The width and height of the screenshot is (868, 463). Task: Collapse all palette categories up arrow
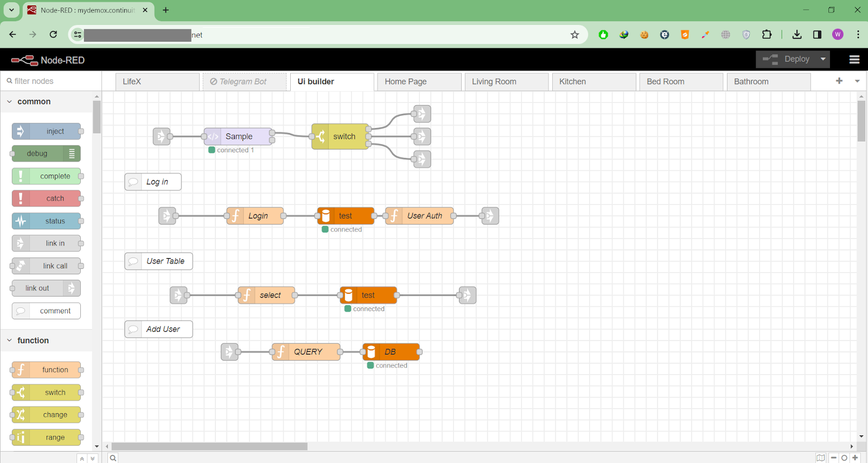click(x=82, y=459)
